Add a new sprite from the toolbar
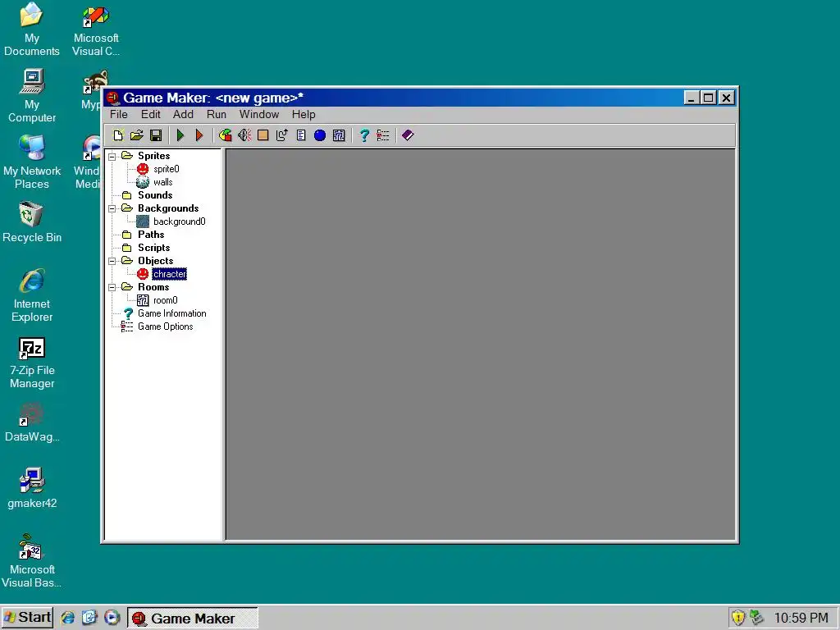840x630 pixels. tap(225, 135)
